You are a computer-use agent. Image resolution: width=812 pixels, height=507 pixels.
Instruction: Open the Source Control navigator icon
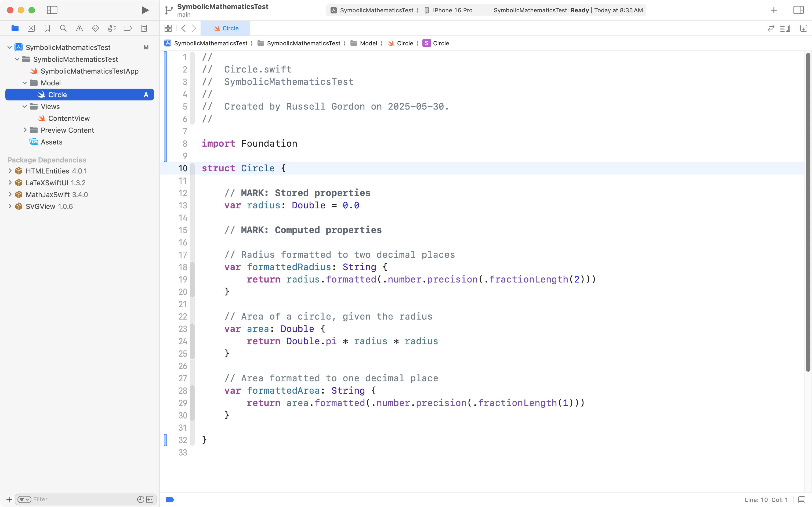point(31,28)
